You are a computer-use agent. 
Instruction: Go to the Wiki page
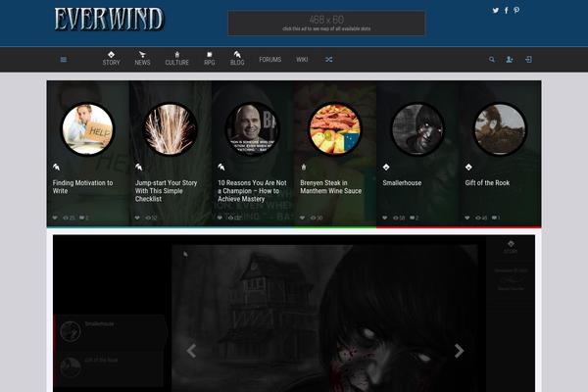(x=302, y=59)
